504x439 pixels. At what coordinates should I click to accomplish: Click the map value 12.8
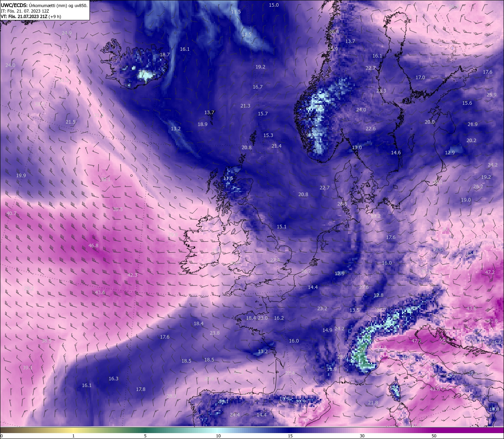[378, 295]
